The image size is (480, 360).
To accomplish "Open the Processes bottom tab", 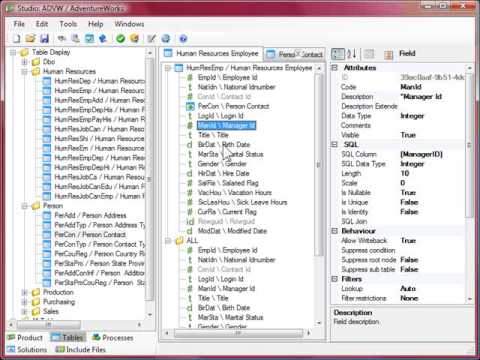I will 113,338.
